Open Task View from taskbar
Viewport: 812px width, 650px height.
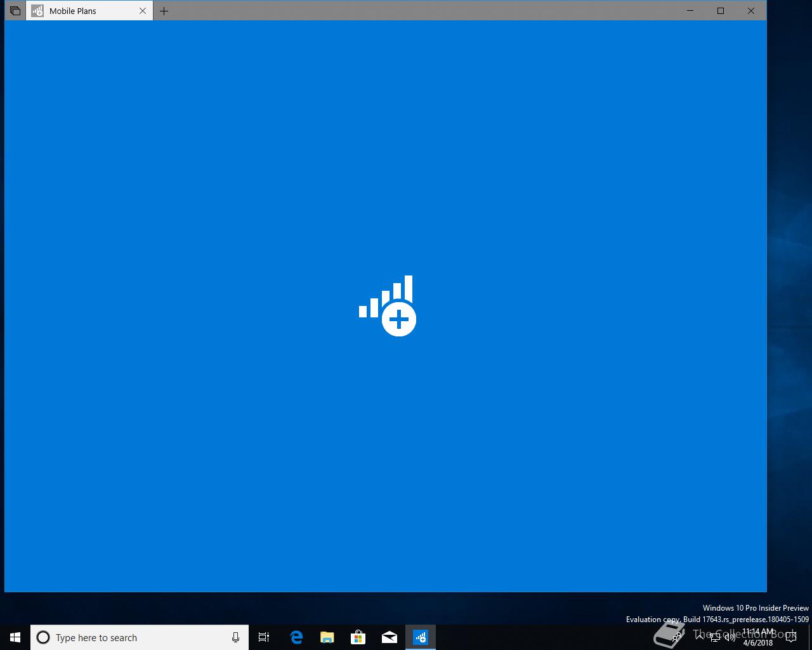pyautogui.click(x=264, y=637)
